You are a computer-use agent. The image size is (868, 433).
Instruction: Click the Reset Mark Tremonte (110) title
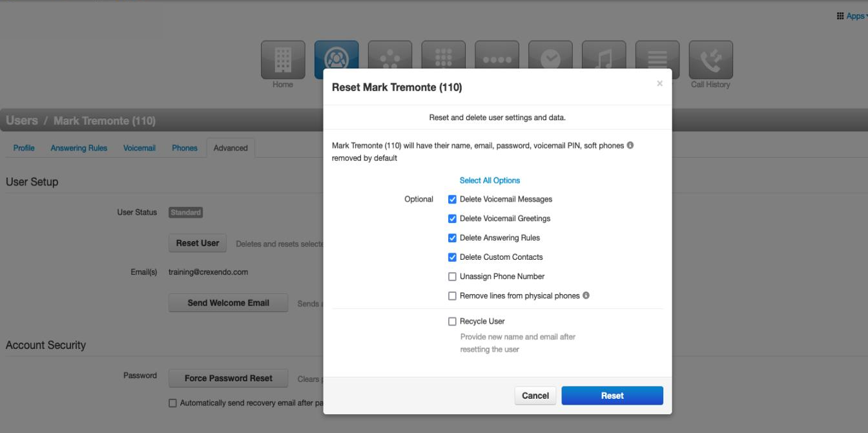click(x=397, y=87)
